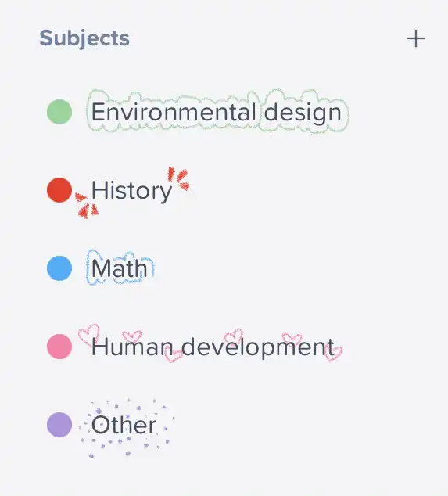Viewport: 448px width, 496px height.
Task: Select the green Environmental design color dot
Action: pyautogui.click(x=59, y=112)
